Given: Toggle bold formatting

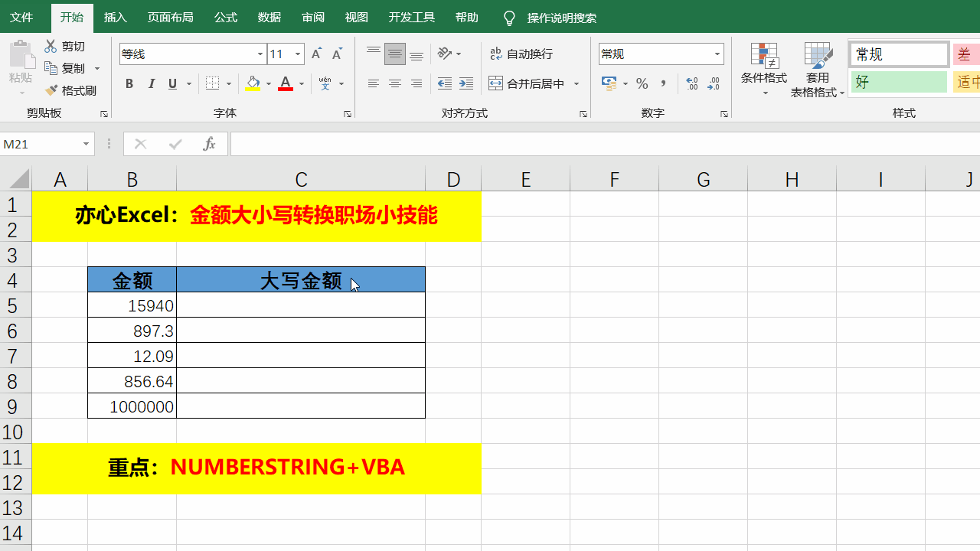Looking at the screenshot, I should (x=129, y=84).
